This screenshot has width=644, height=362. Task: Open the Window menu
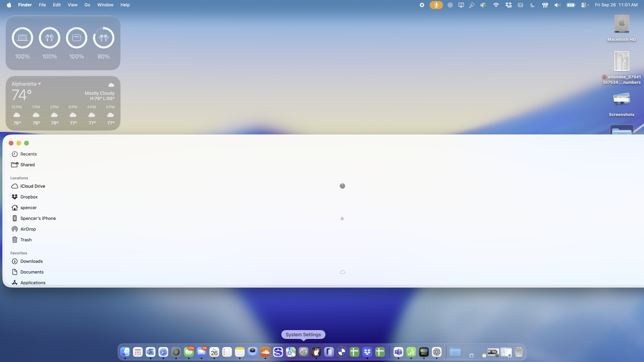[105, 5]
